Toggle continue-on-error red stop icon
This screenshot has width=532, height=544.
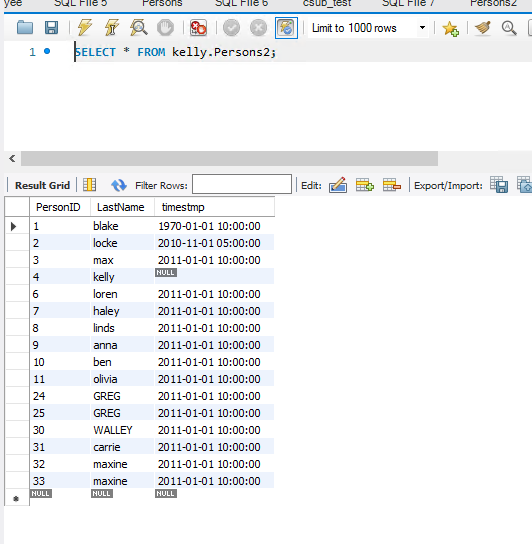(x=198, y=28)
